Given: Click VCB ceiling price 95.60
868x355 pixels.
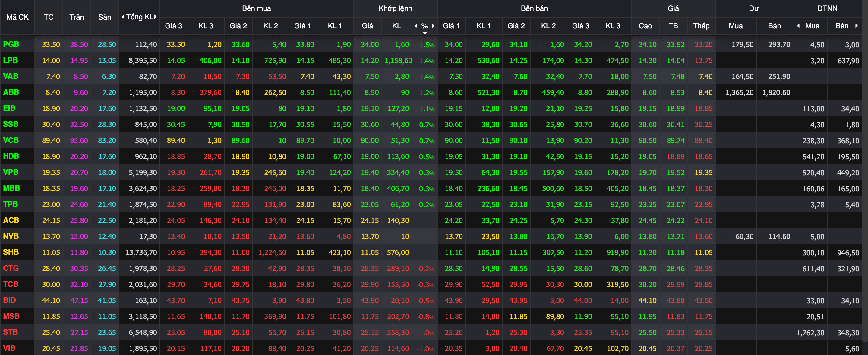Looking at the screenshot, I should [x=79, y=140].
